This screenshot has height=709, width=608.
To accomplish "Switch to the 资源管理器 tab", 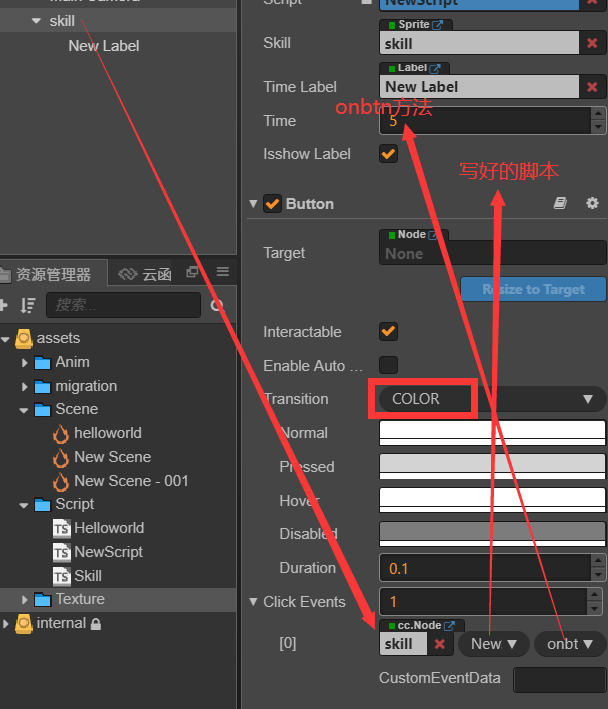I will (x=53, y=274).
